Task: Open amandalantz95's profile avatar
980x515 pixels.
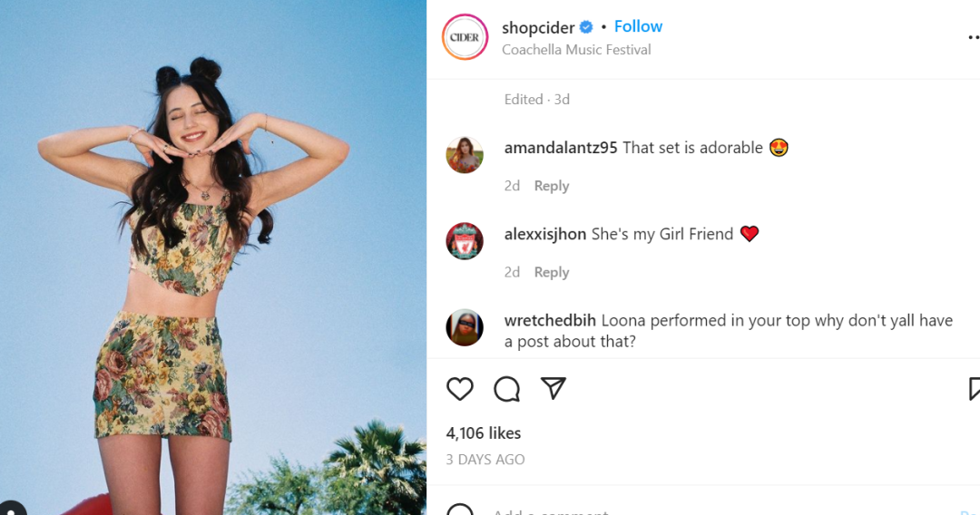Action: coord(465,155)
